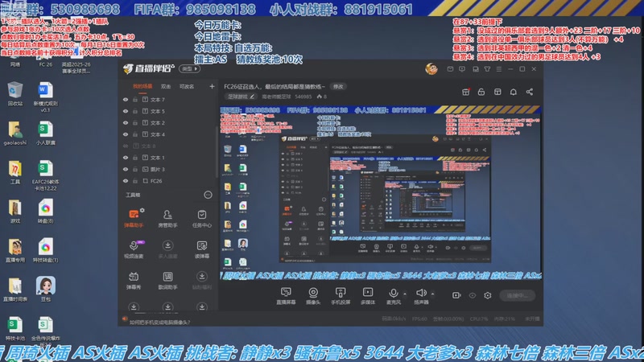The image size is (644, 362).
Task: Select the 图片 3 source row
Action: pos(167,169)
